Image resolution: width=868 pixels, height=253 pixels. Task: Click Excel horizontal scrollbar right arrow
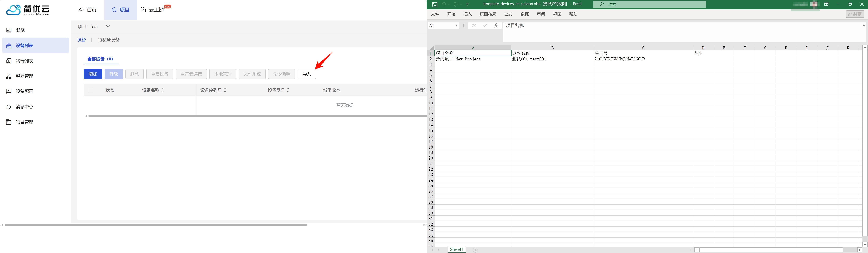860,250
